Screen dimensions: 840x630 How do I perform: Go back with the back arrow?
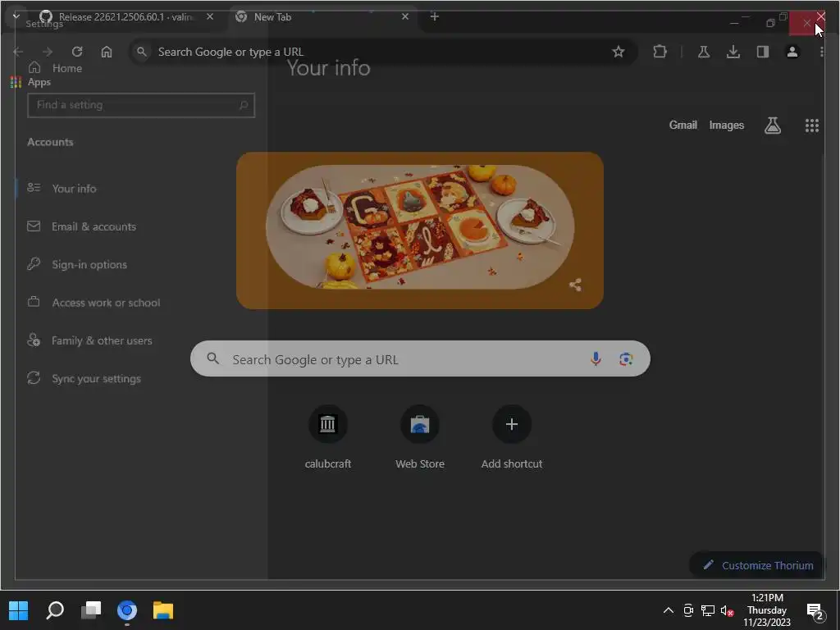[18, 52]
